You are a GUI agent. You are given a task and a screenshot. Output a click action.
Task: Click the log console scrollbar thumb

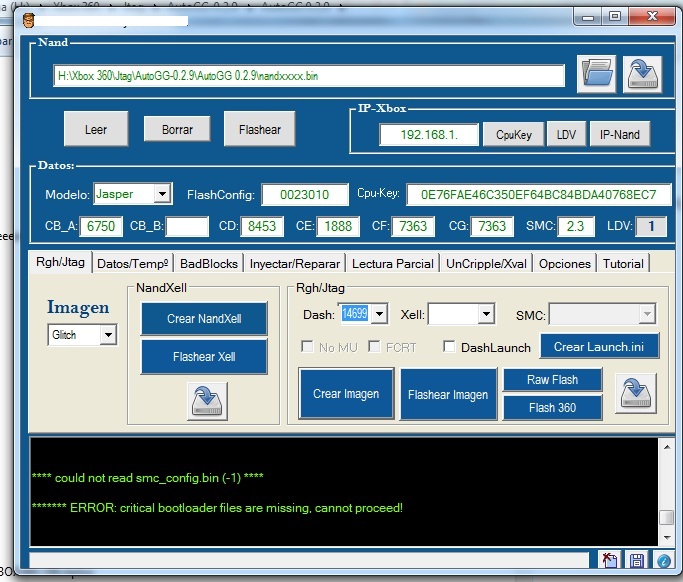667,517
